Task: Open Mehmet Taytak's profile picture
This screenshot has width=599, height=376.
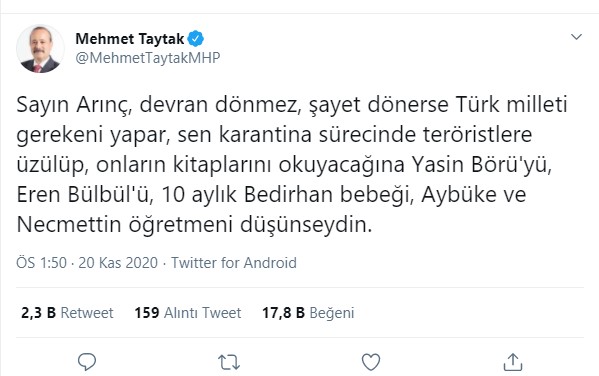Action: (40, 49)
